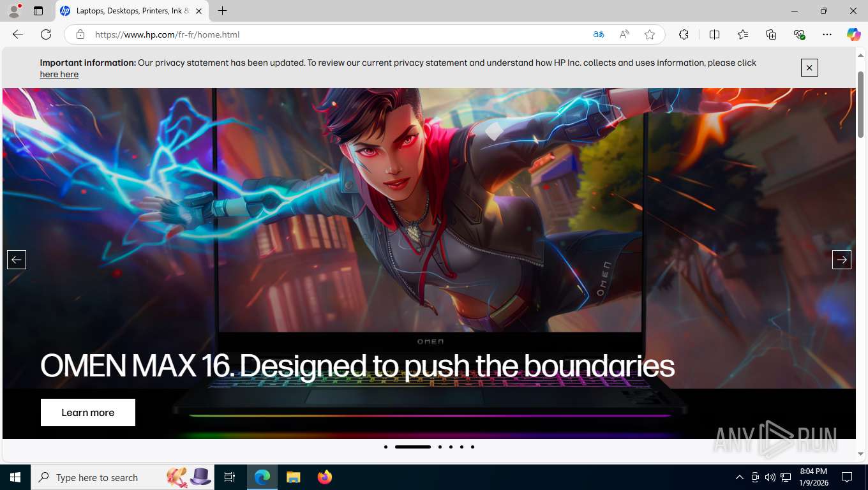Click the scrollbar down arrow
This screenshot has height=490, width=868.
coord(861,454)
